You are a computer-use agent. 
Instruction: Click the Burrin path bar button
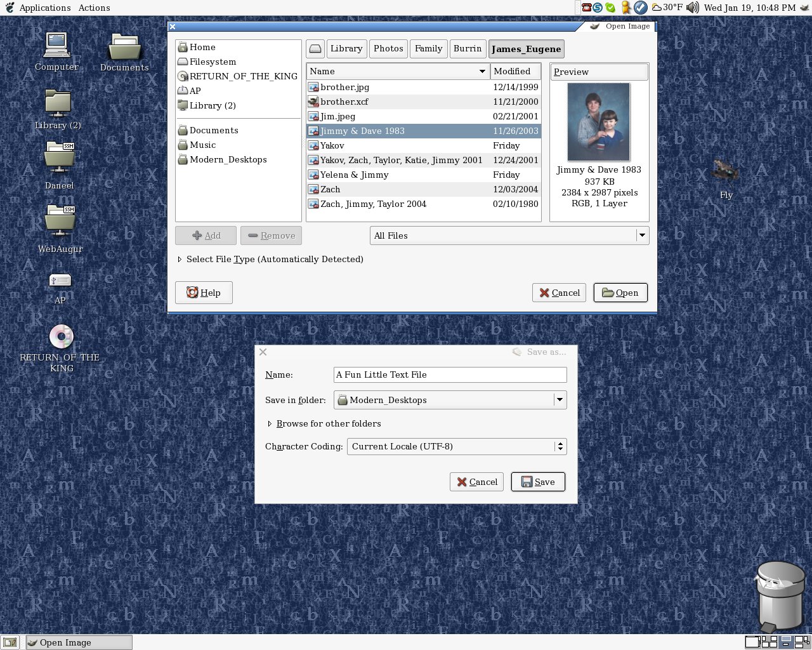[468, 49]
